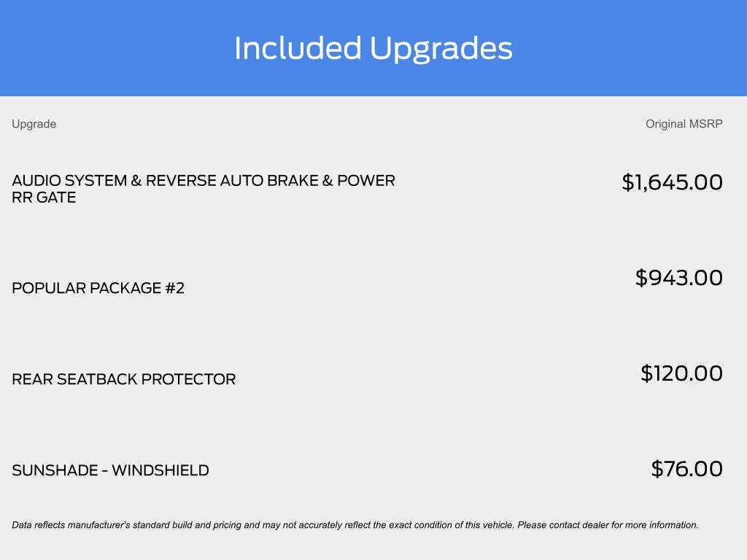Select the $76.00 price
Viewport: 747px width, 560px height.
(x=686, y=469)
